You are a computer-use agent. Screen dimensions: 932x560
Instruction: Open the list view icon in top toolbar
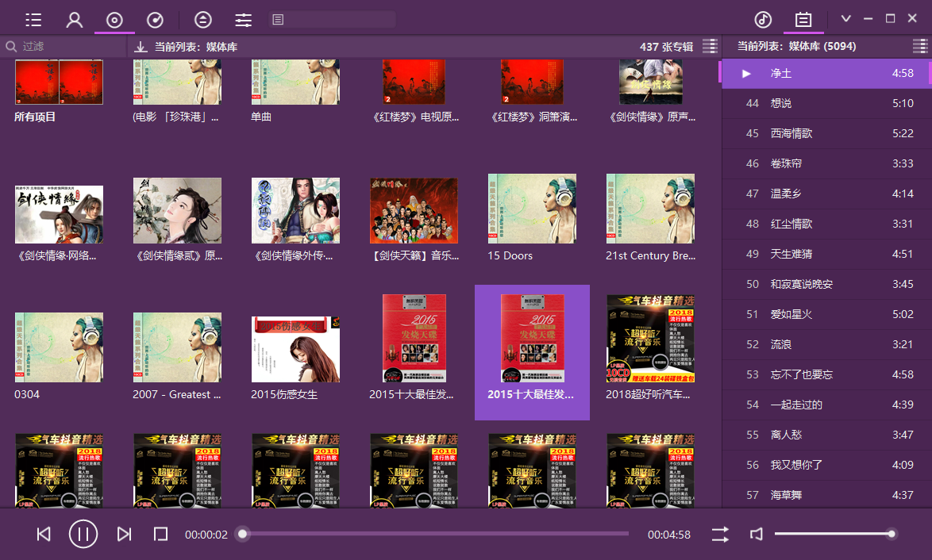click(33, 20)
